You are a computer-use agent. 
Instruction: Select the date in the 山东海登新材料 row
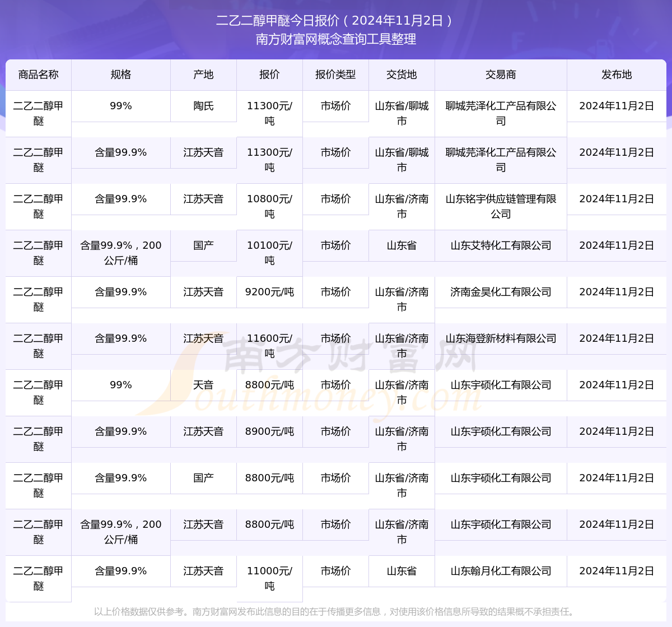tap(617, 338)
